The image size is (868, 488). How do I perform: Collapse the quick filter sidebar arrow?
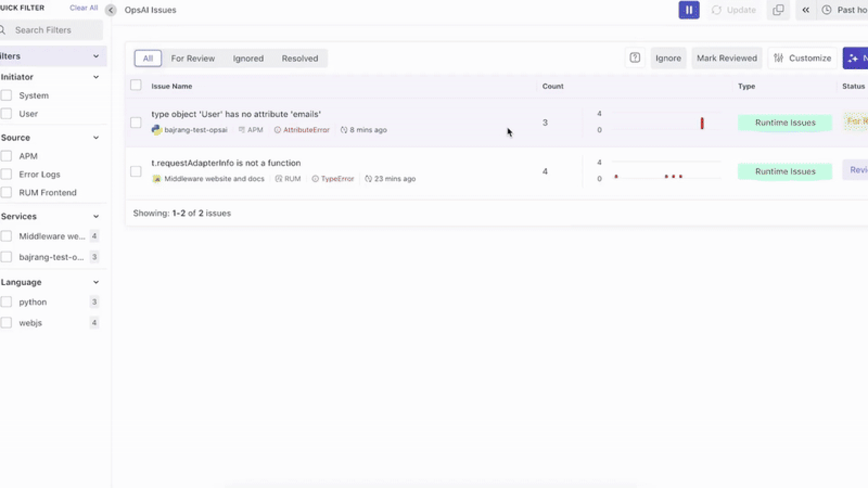(111, 10)
